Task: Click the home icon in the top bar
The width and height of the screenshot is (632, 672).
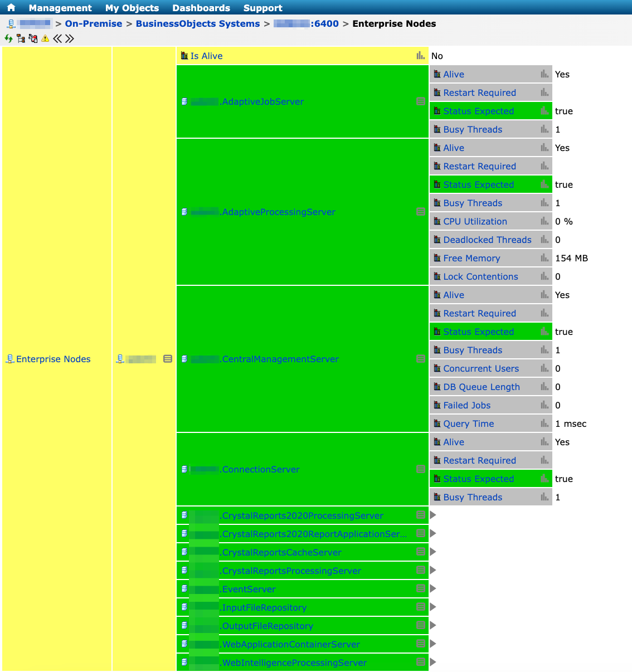Action: pyautogui.click(x=11, y=8)
